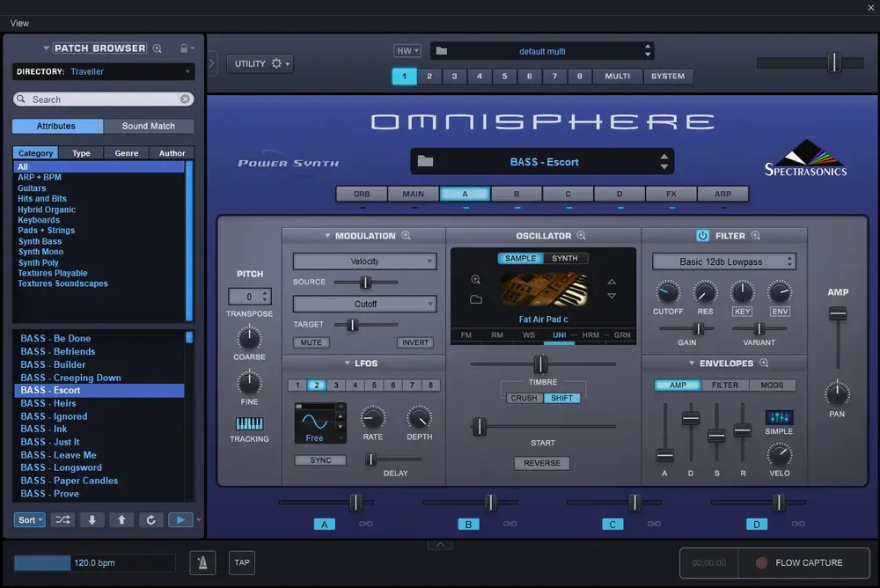Select previous soundsource with up arrow

pyautogui.click(x=612, y=282)
